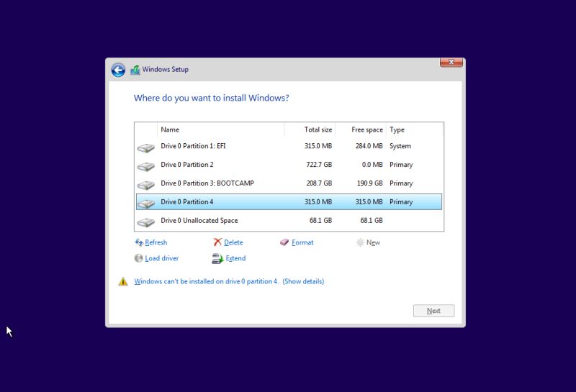This screenshot has height=392, width=576.
Task: Select Drive 0 Unallocated Space row
Action: pyautogui.click(x=289, y=221)
